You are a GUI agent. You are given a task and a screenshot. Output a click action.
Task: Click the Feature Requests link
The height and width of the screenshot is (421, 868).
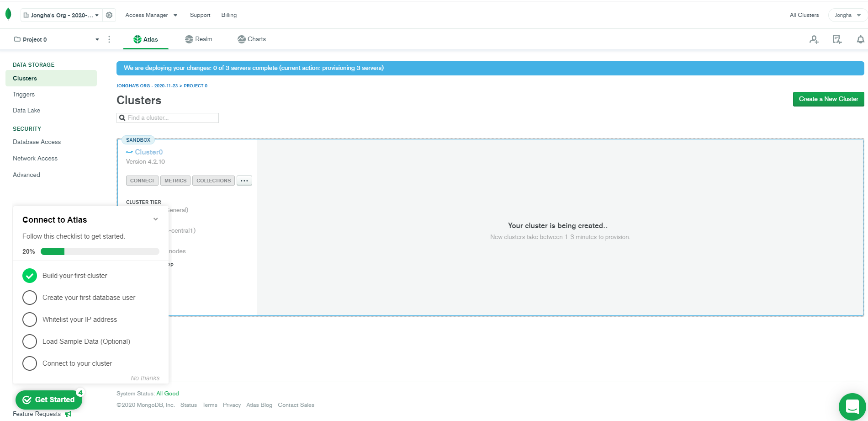(37, 414)
